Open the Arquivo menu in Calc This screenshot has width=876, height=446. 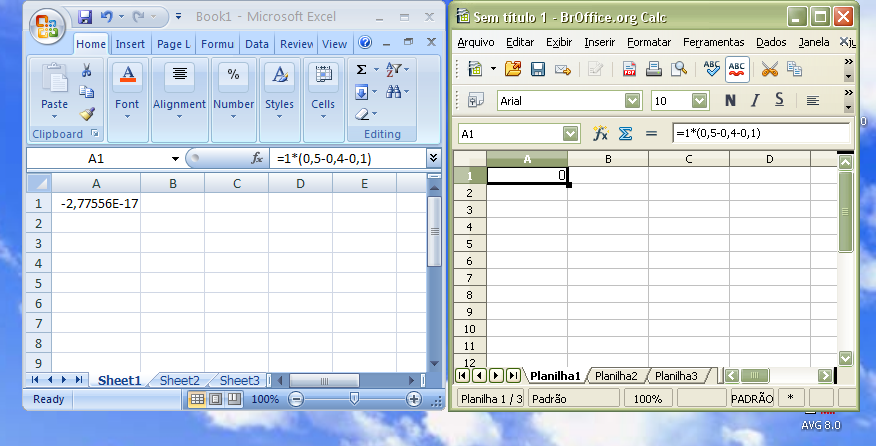[x=475, y=42]
